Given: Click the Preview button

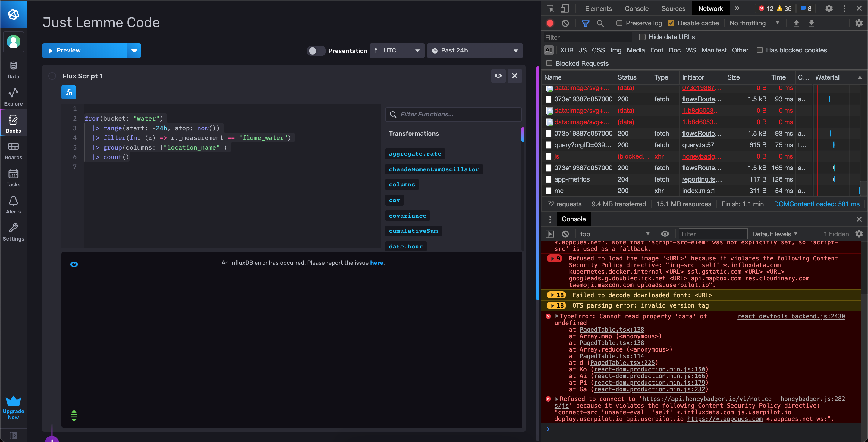Looking at the screenshot, I should [84, 51].
